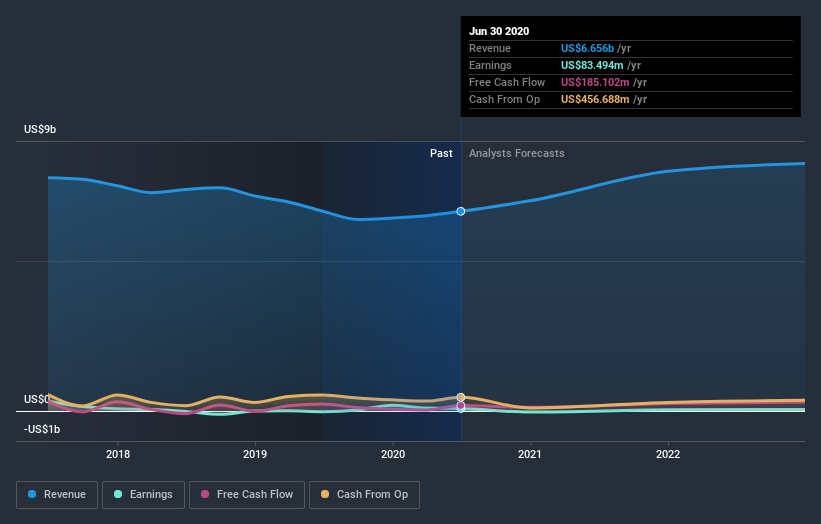Click the Jun 30 2020 tooltip date
Screen dimensions: 821x524
click(499, 31)
